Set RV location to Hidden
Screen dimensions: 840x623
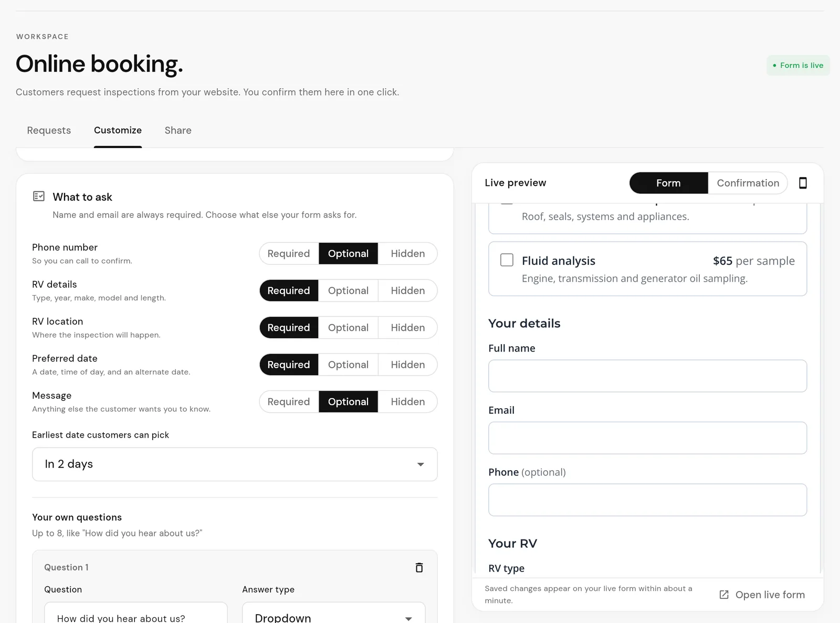(x=408, y=328)
